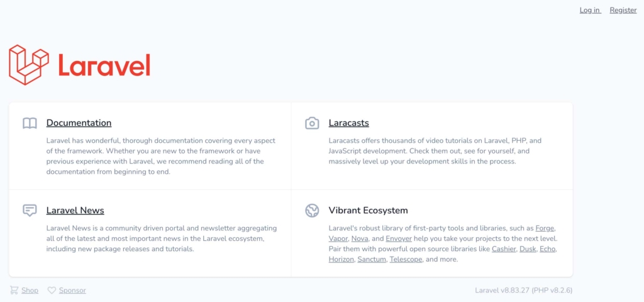Open the Documentation heading link
Image resolution: width=644 pixels, height=302 pixels.
coord(79,123)
